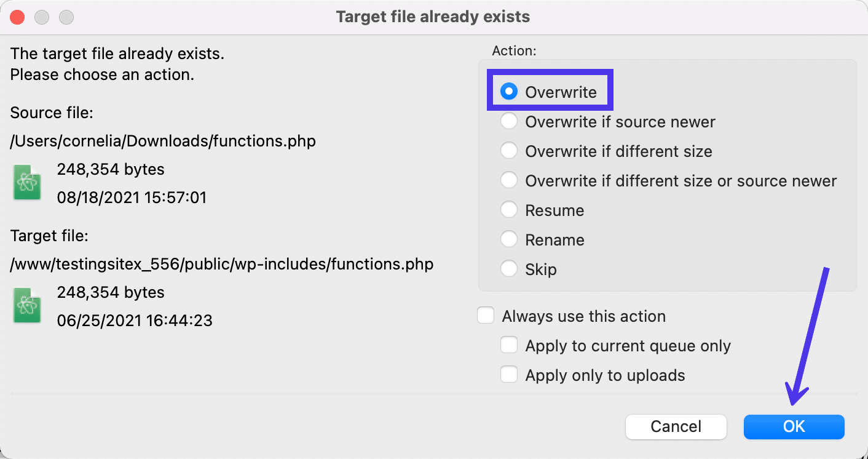Click the red close button on the dialog
868x459 pixels.
(x=17, y=17)
